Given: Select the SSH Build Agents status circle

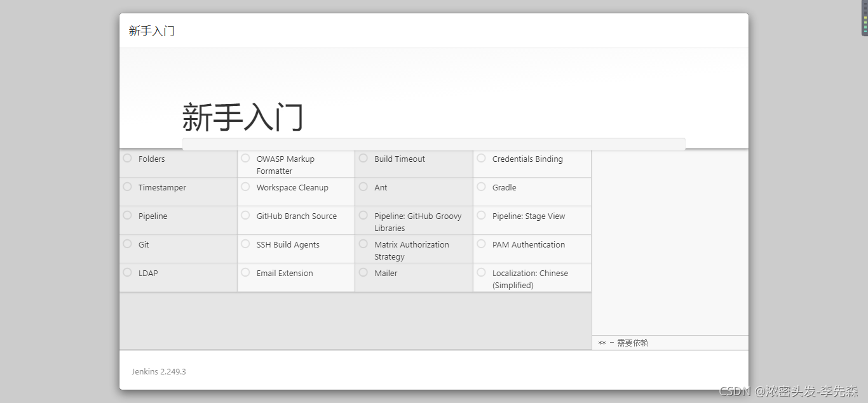Looking at the screenshot, I should point(245,244).
